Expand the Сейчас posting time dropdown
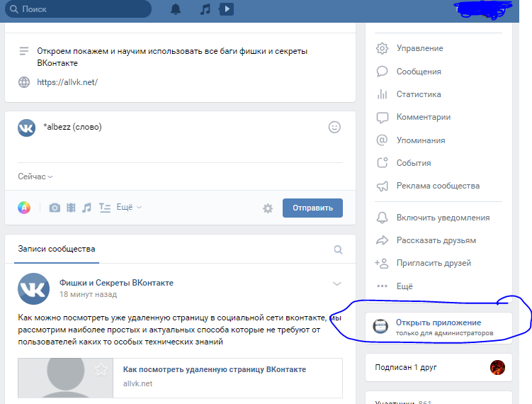 pyautogui.click(x=35, y=176)
